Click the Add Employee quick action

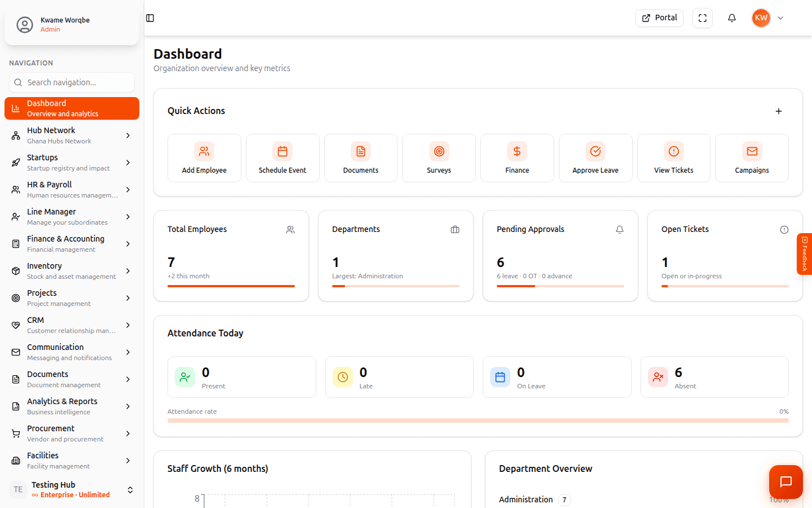(x=204, y=158)
